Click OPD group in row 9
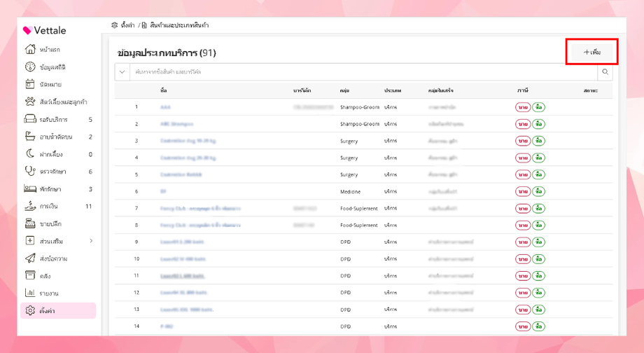644x353 pixels. [345, 242]
